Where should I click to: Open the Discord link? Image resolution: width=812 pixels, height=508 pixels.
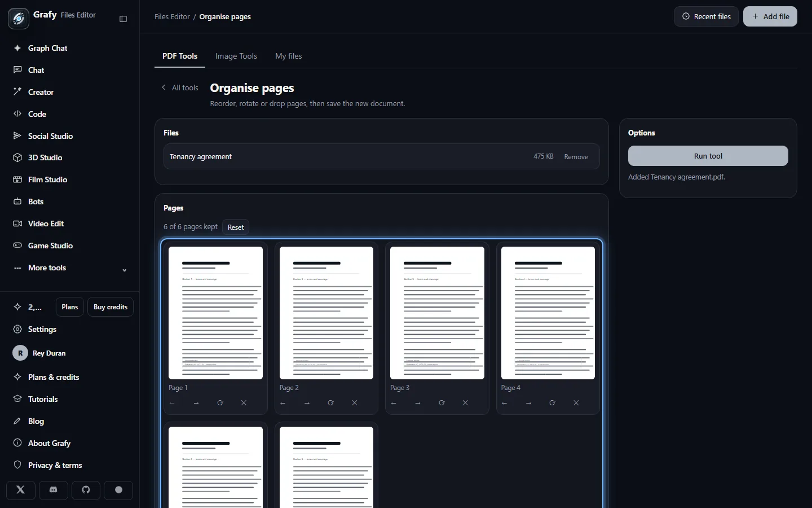click(54, 490)
